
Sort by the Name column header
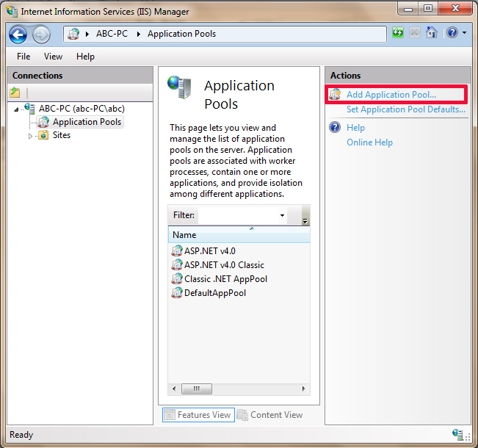(x=239, y=235)
